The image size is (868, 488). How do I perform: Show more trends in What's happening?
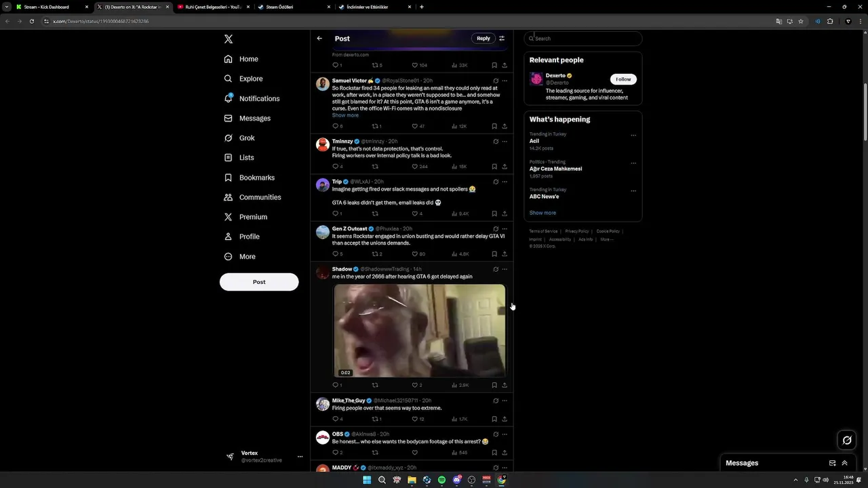pos(542,213)
